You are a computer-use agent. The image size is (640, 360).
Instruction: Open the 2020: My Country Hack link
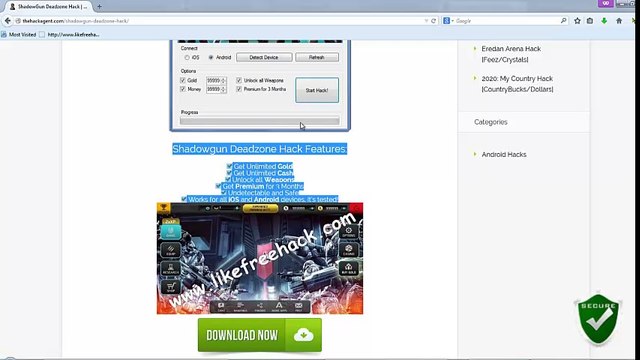(517, 84)
